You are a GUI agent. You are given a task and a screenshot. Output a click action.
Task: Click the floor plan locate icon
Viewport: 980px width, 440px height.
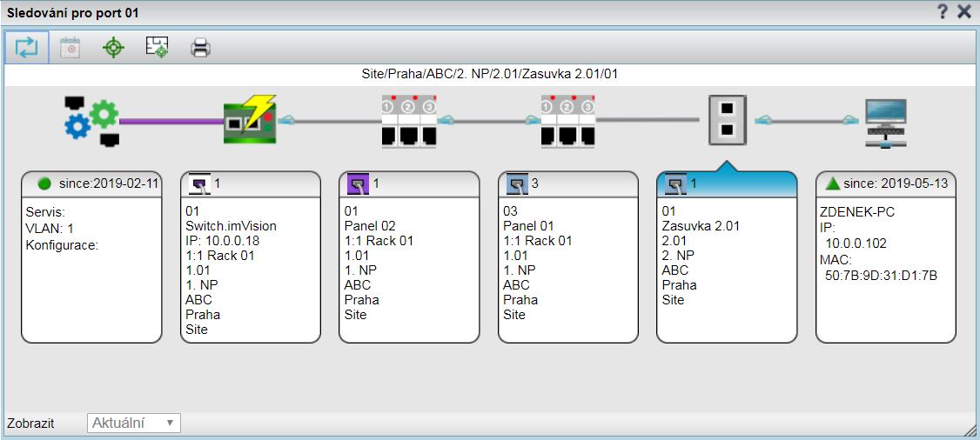[158, 47]
